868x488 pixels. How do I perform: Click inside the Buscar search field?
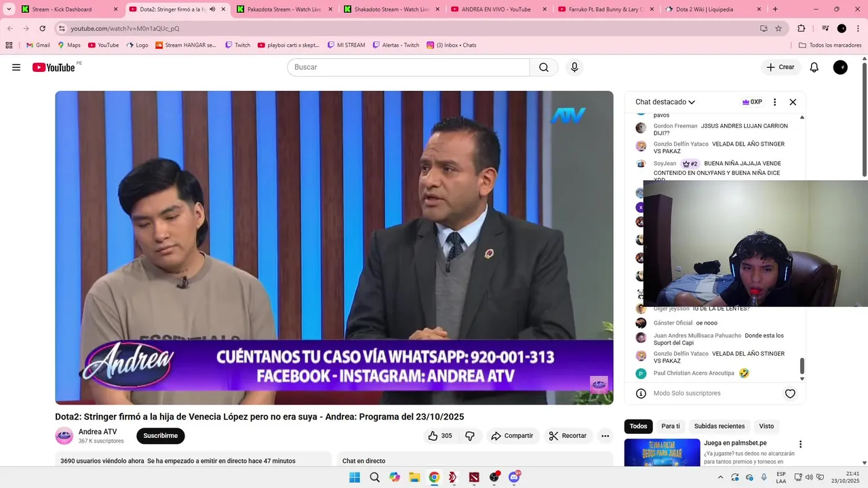tap(408, 67)
